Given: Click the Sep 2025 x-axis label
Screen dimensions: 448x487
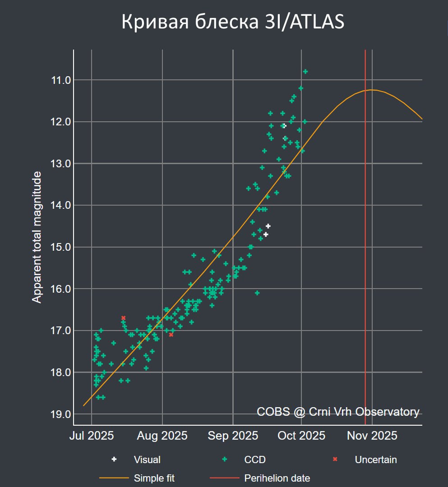Looking at the screenshot, I should pos(233,436).
